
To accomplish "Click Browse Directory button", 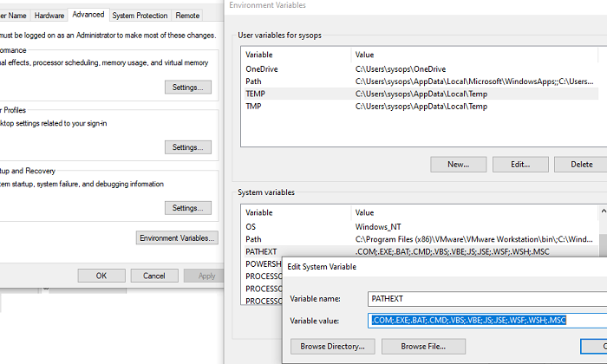I will (x=332, y=346).
